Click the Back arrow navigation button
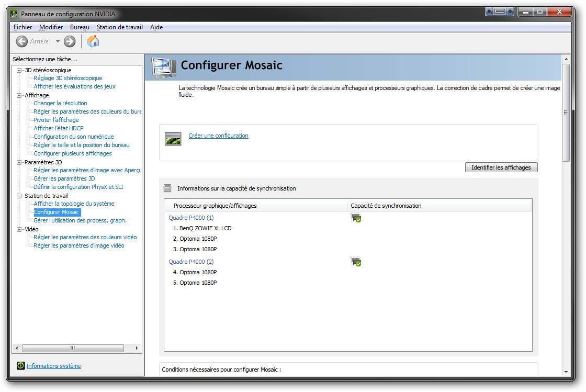The height and width of the screenshot is (392, 586). click(x=22, y=41)
